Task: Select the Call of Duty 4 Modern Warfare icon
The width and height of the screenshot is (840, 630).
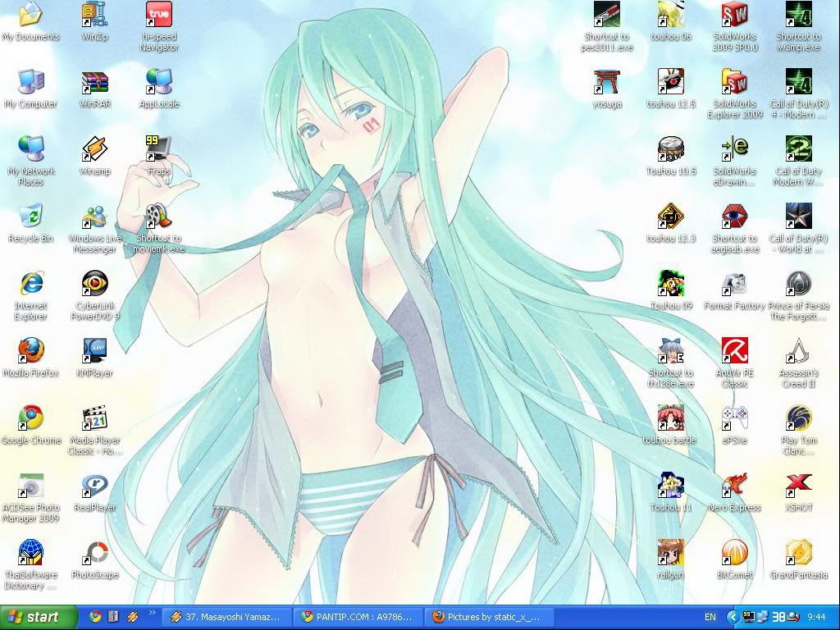Action: (799, 81)
